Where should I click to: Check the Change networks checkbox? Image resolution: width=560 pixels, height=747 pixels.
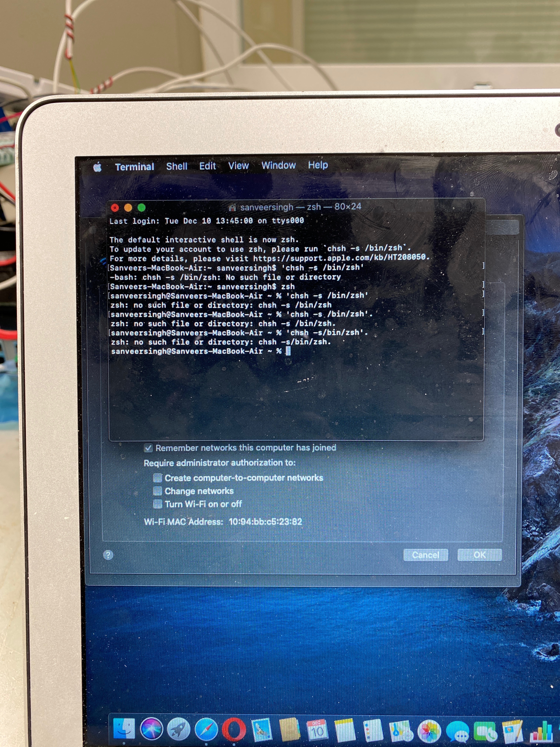point(158,491)
